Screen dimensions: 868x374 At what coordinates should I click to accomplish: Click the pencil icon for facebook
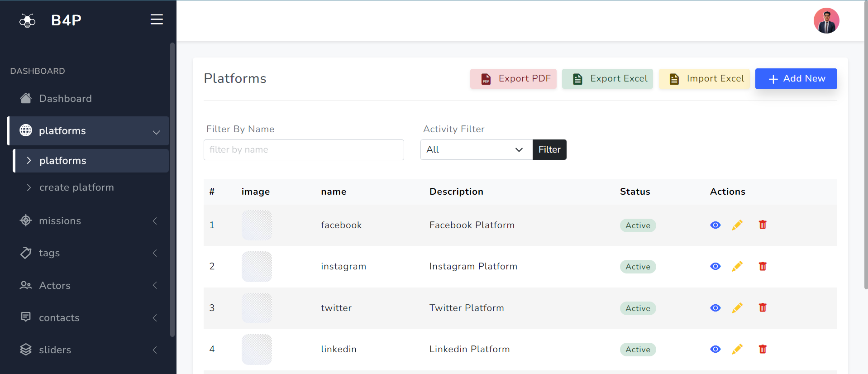[737, 225]
